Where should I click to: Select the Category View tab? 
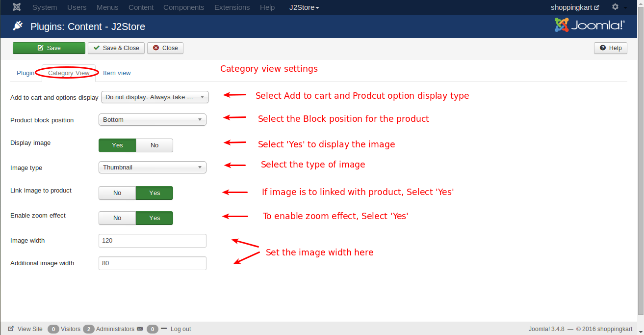[69, 73]
